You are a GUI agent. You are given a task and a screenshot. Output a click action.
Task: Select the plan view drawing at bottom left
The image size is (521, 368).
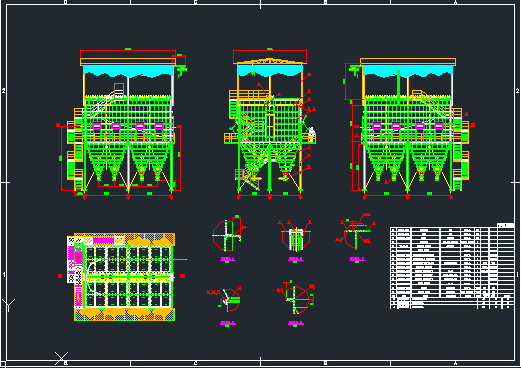point(122,277)
